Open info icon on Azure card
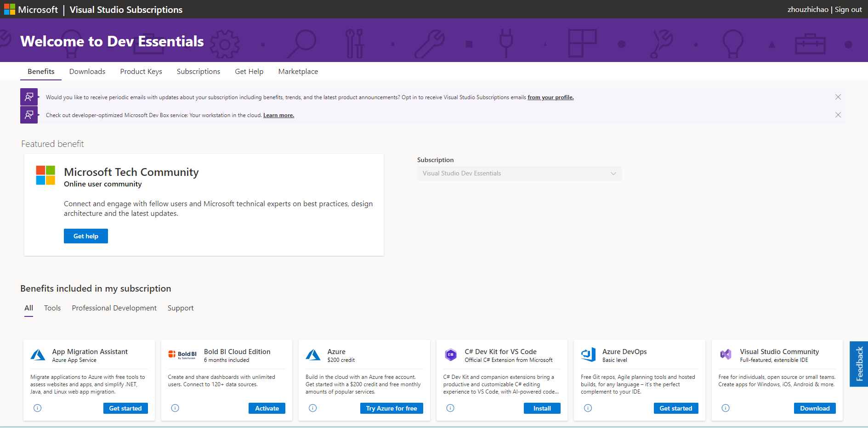 (x=313, y=408)
